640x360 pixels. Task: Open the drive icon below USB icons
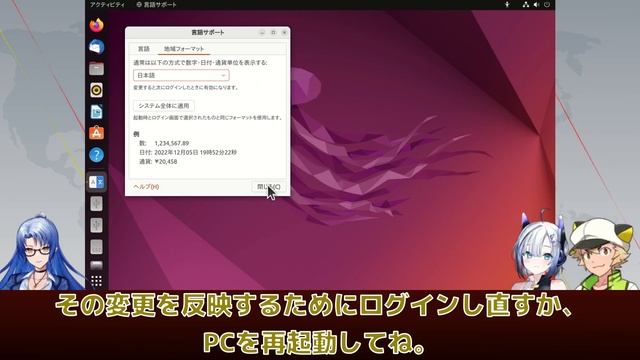point(96,247)
